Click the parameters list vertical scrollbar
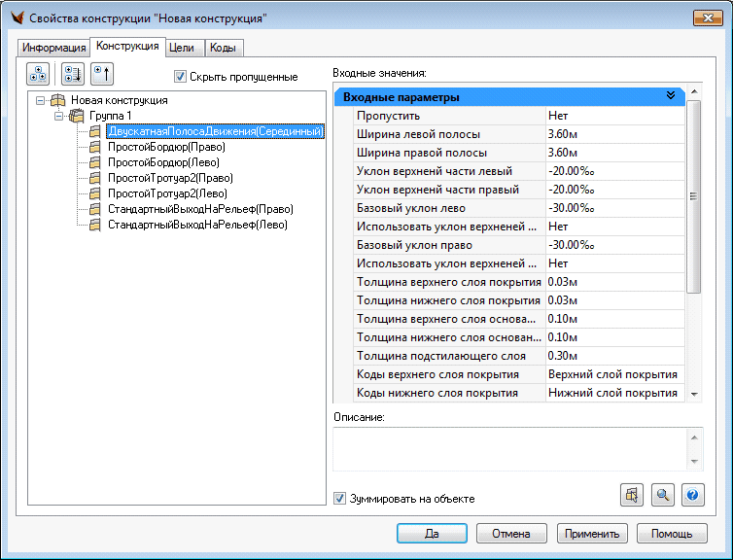Viewport: 733px width, 560px height. [693, 194]
